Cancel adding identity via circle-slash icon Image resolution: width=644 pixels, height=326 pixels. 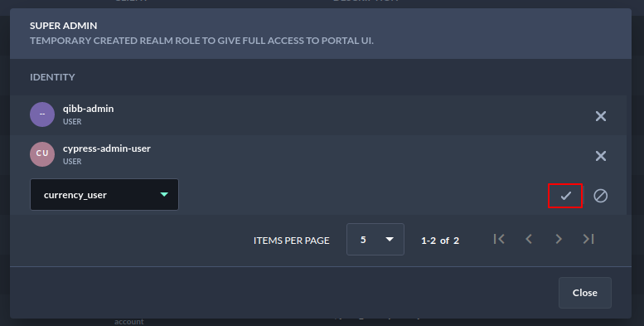(600, 196)
